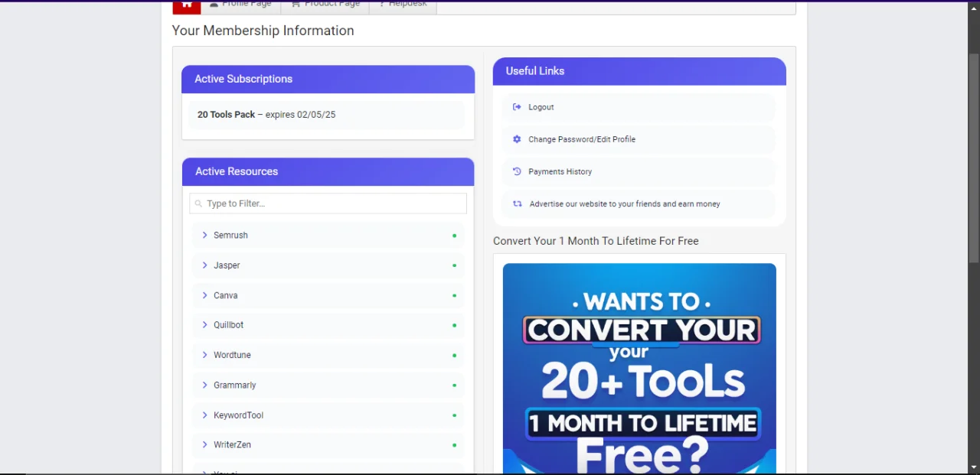Open the Product Page tab
The height and width of the screenshot is (475, 980).
[325, 6]
